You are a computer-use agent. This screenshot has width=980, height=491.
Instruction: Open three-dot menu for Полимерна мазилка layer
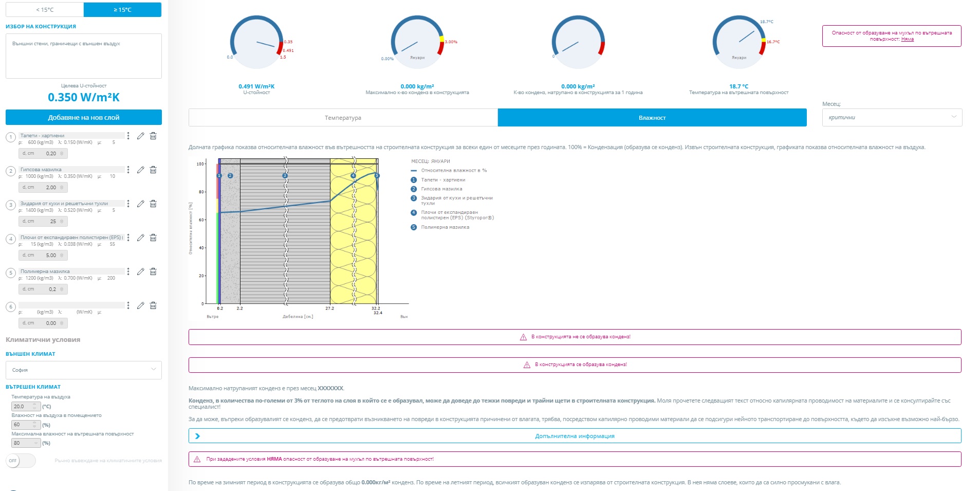tap(128, 272)
